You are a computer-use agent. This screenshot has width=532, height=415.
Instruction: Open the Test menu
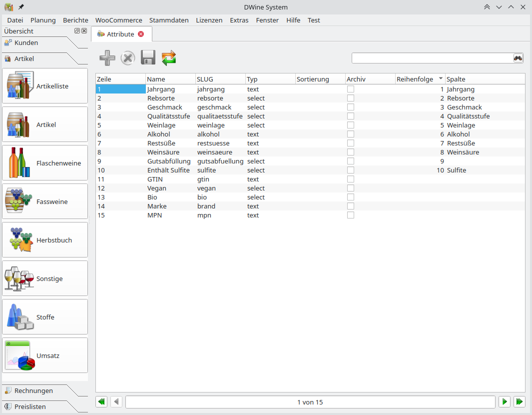pos(314,20)
